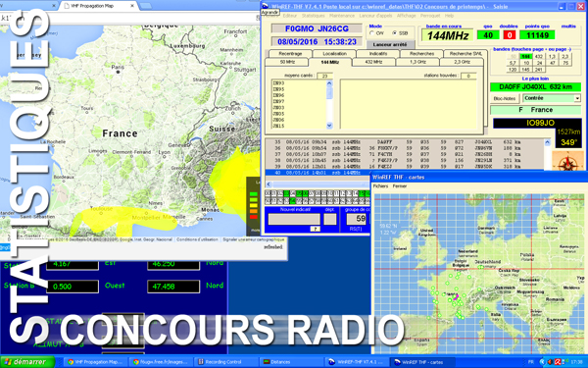Click the Bloc-Notes button

coord(505,99)
